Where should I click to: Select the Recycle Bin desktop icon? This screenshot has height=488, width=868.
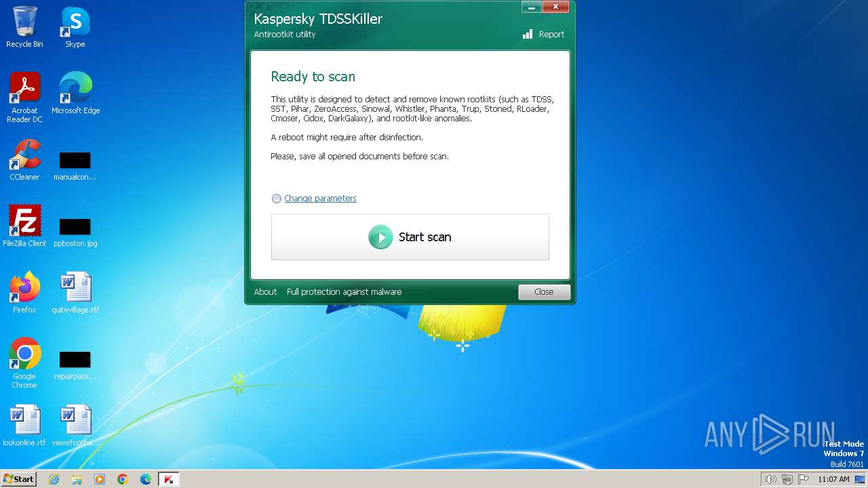[24, 27]
